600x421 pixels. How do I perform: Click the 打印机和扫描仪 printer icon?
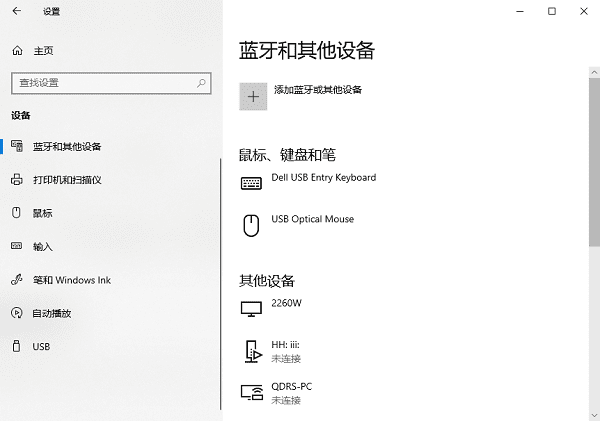point(16,179)
